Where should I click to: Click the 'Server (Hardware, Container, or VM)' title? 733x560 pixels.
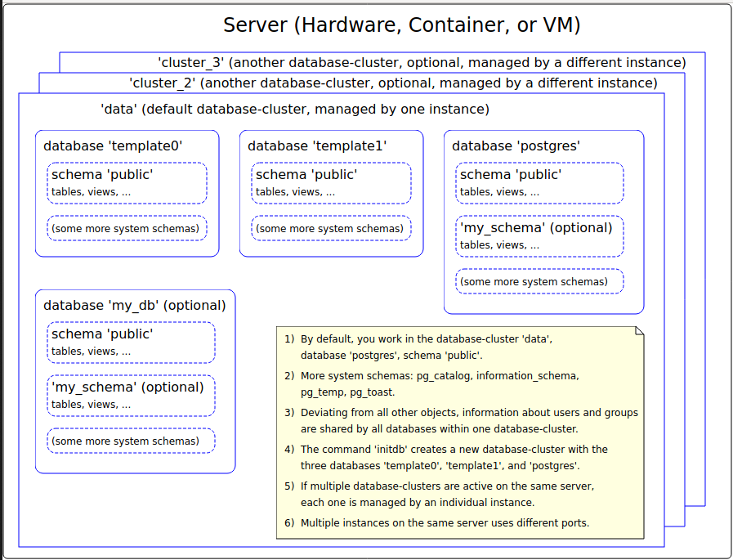click(x=401, y=25)
